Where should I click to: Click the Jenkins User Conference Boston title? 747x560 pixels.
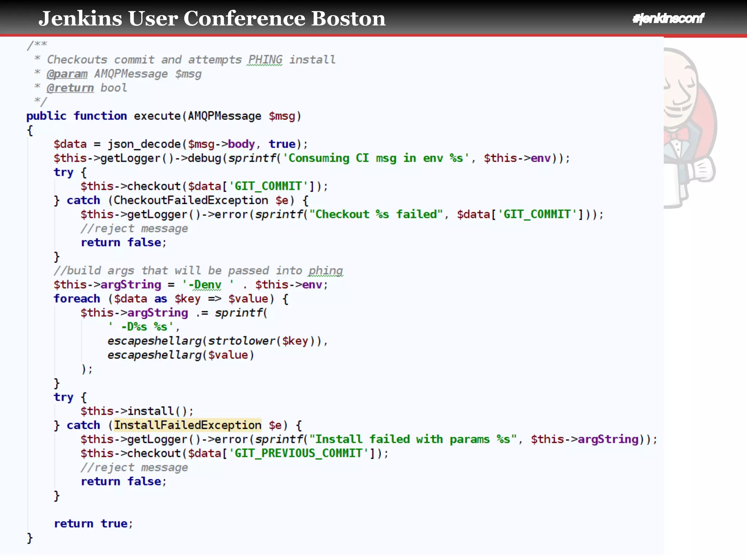(212, 18)
